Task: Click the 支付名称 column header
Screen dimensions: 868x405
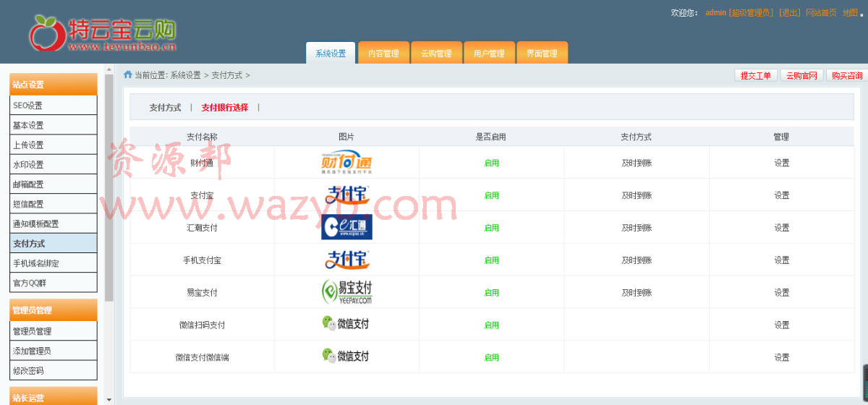Action: click(x=202, y=136)
